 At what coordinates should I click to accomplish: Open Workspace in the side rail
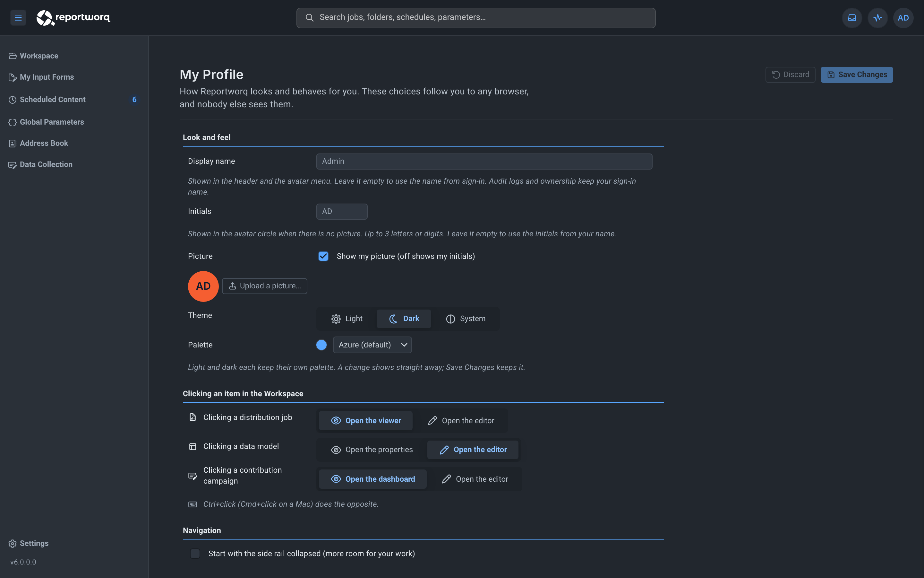click(x=74, y=56)
